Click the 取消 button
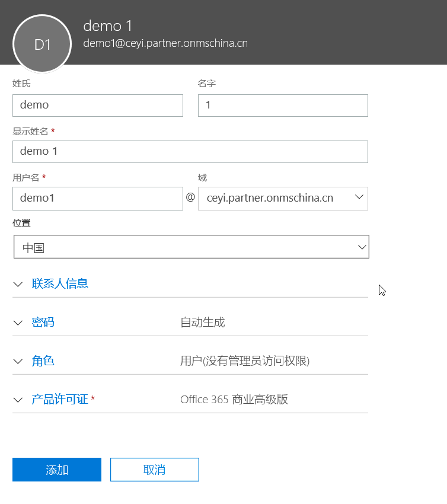Viewport: 447px width, 504px height. 155,470
